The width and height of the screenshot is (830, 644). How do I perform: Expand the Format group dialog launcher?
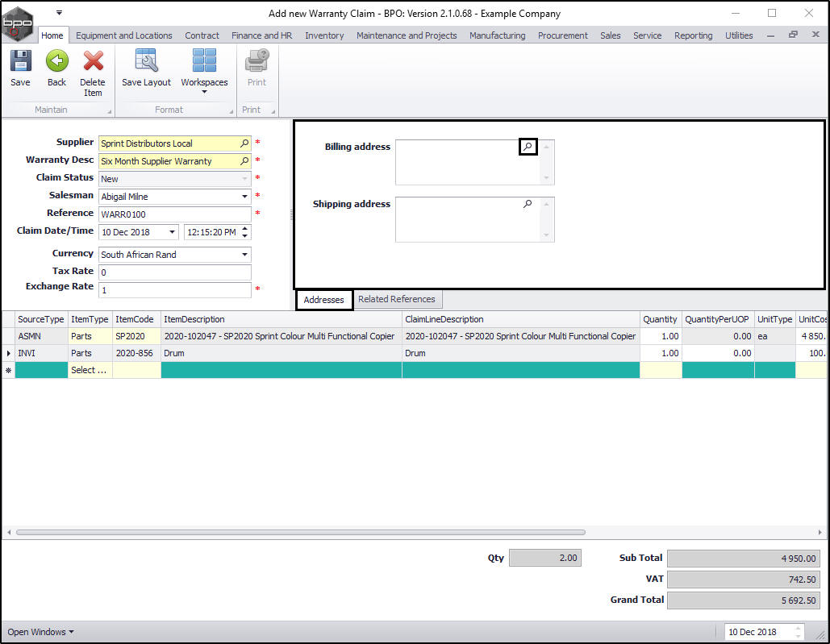pyautogui.click(x=231, y=111)
